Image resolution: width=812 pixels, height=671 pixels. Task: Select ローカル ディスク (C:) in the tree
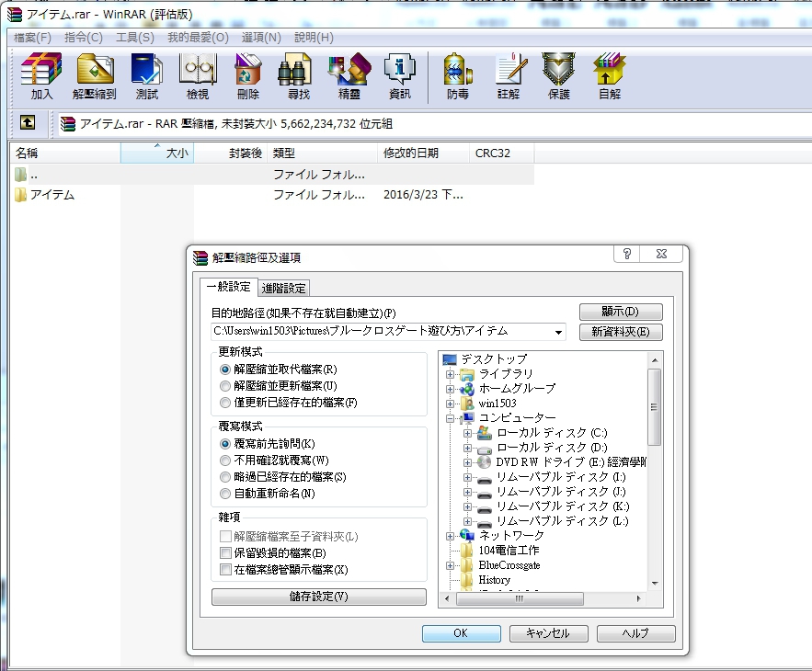pyautogui.click(x=552, y=433)
